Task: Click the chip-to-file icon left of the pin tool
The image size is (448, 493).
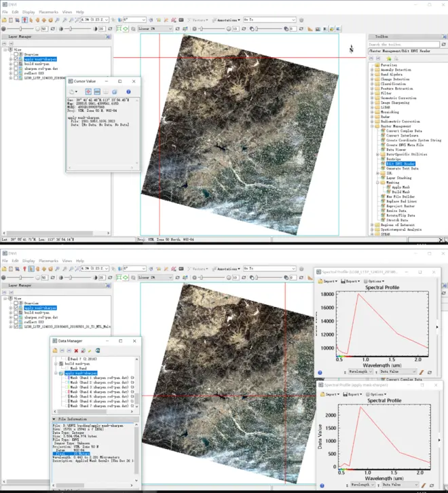Action: (17, 20)
